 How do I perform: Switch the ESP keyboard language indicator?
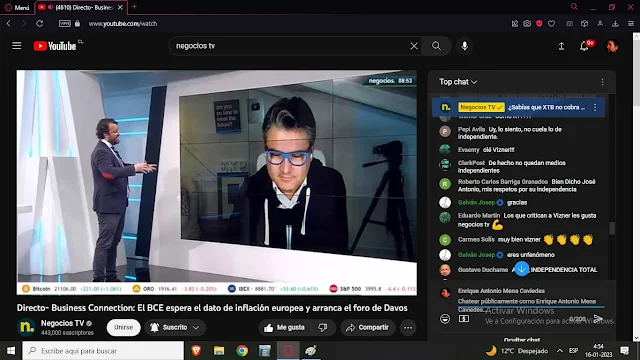pos(573,351)
